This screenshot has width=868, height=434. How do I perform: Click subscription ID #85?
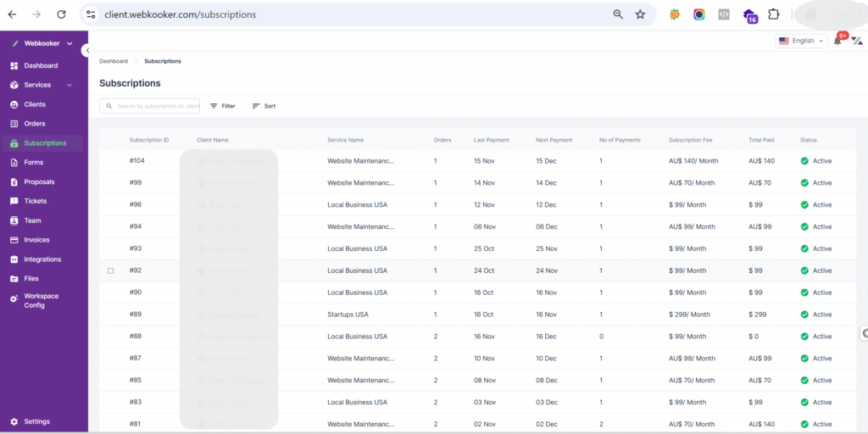coord(135,381)
